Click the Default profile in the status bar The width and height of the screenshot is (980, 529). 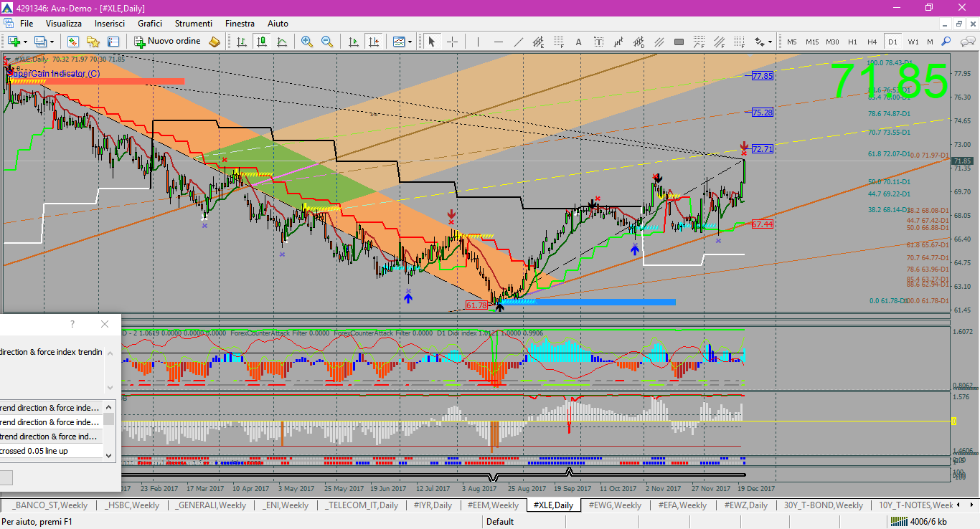(x=500, y=522)
